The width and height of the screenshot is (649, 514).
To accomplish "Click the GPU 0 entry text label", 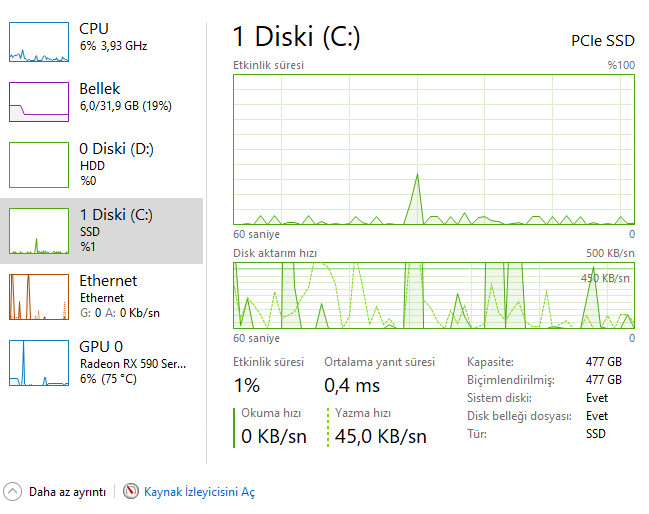I will (x=102, y=346).
